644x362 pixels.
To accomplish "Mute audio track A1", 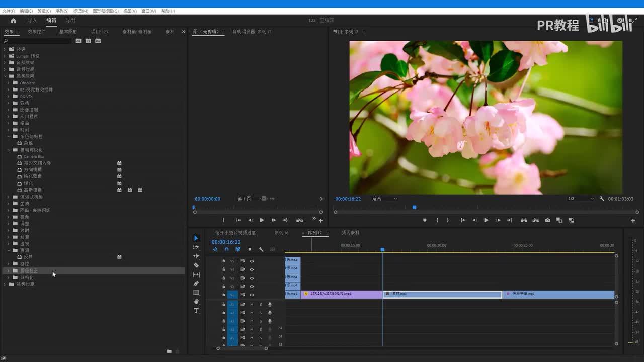I will tap(252, 304).
